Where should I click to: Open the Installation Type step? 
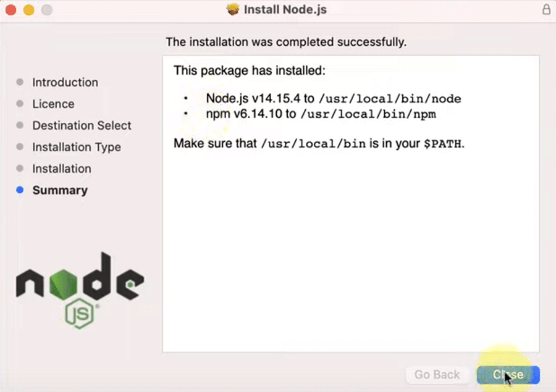[77, 147]
